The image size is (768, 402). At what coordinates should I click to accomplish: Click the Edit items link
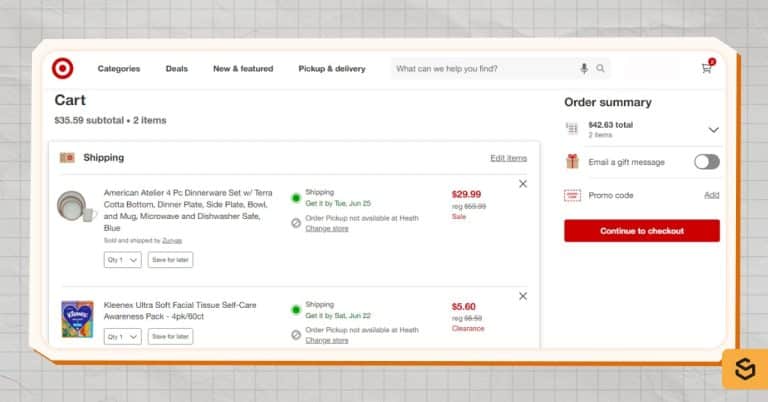click(508, 158)
